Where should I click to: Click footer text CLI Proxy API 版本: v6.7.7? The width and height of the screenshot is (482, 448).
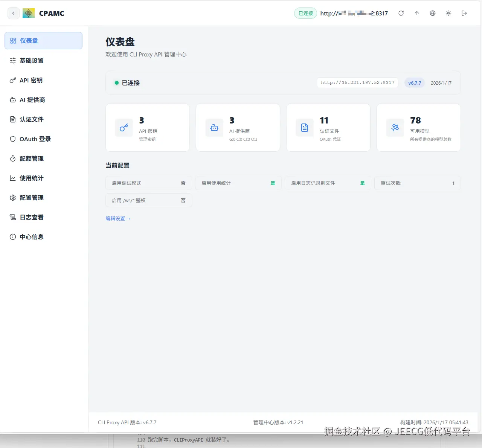pos(127,422)
